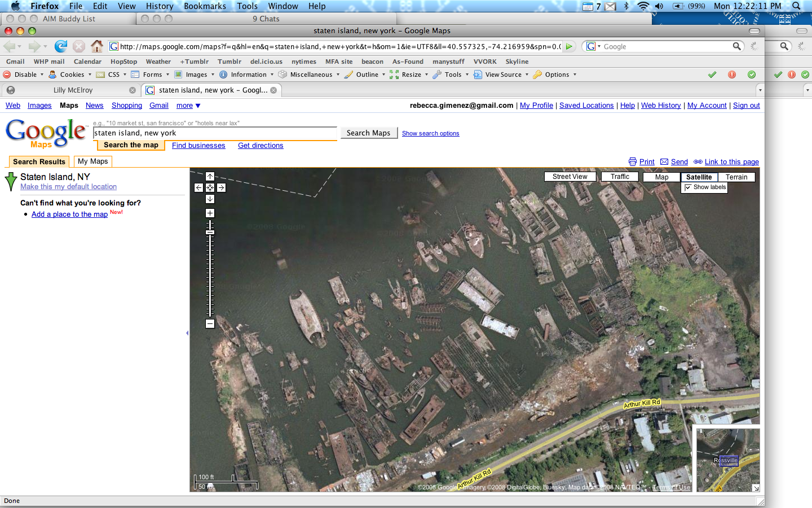812x508 pixels.
Task: Open the Skyline bookmark
Action: click(x=517, y=62)
